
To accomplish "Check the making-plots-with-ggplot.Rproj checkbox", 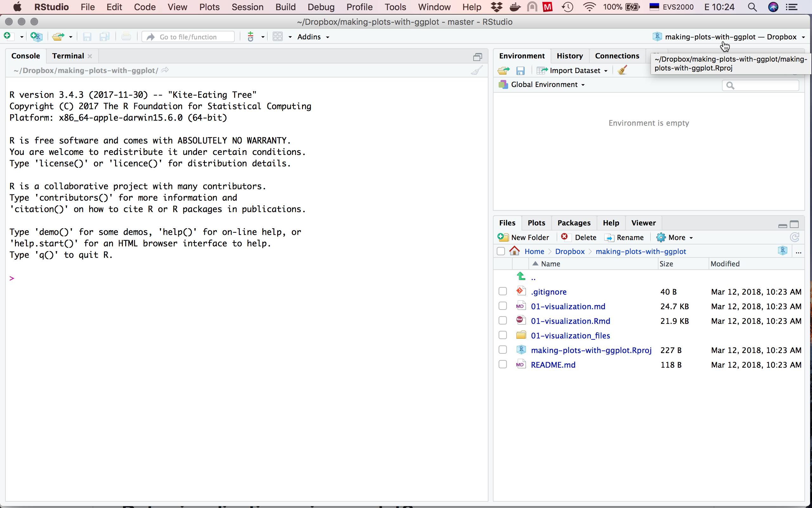I will [x=503, y=350].
